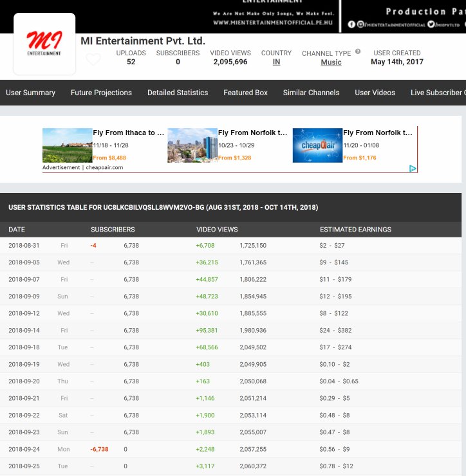Click the Channel Type help question icon

(358, 51)
